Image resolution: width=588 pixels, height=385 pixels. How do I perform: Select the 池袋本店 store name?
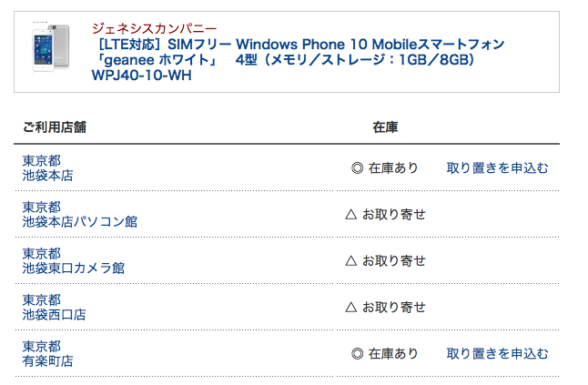[x=48, y=176]
